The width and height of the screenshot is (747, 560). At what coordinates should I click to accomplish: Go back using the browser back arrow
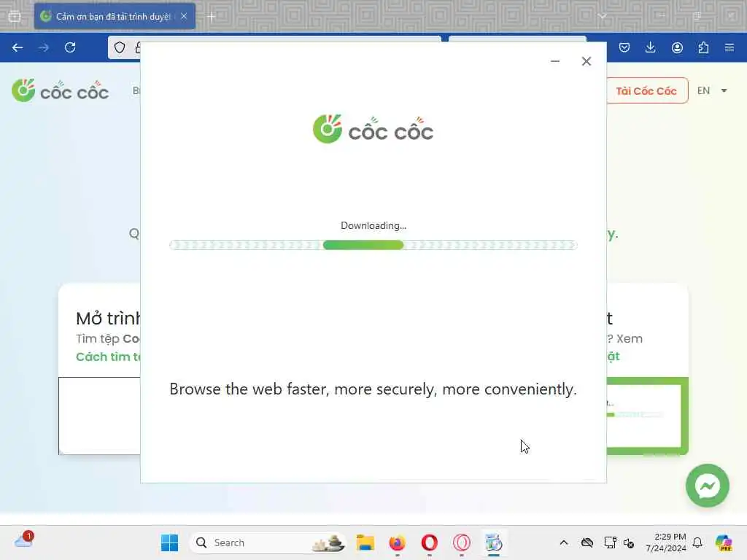click(18, 47)
